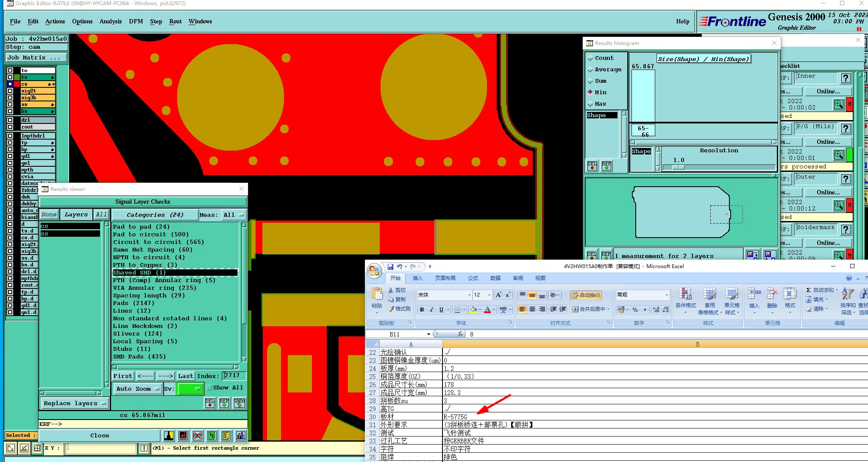868x462 pixels.
Task: Select the Count radio option in histogram
Action: [590, 58]
